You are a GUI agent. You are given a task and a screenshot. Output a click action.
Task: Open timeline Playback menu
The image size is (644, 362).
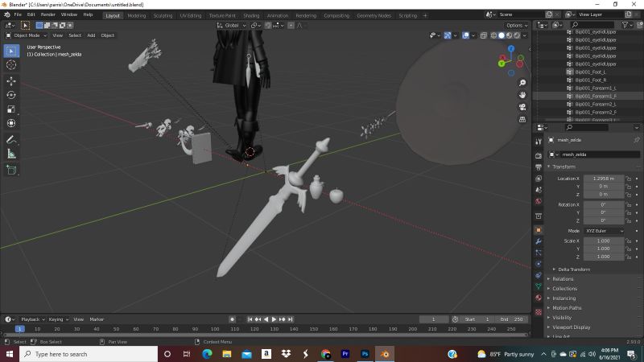pos(32,319)
